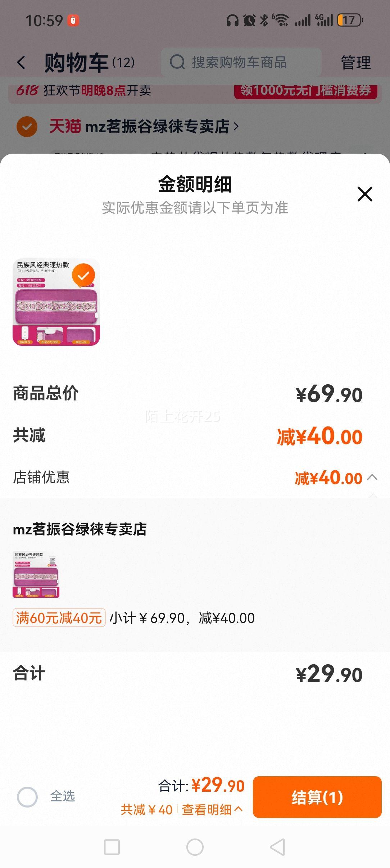Tap Android home circle button
The width and height of the screenshot is (390, 868).
(x=195, y=847)
